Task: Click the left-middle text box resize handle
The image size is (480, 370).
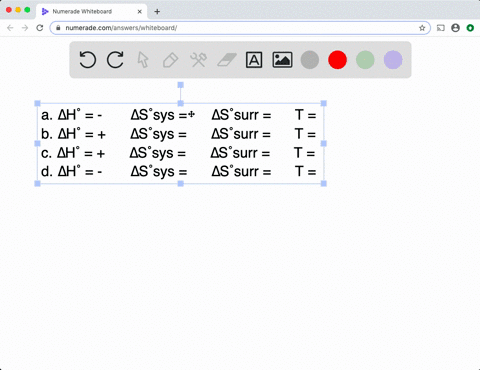Action: coord(37,143)
